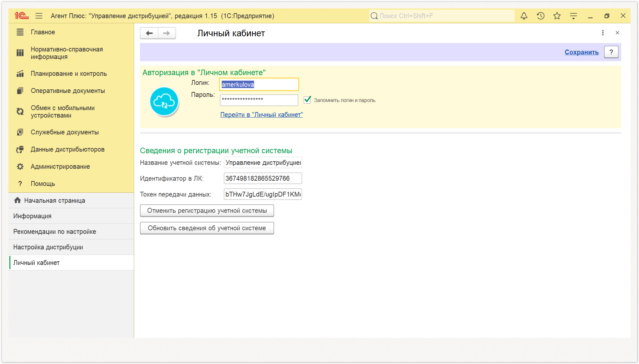Click the Оперативные документы icon

[x=20, y=91]
